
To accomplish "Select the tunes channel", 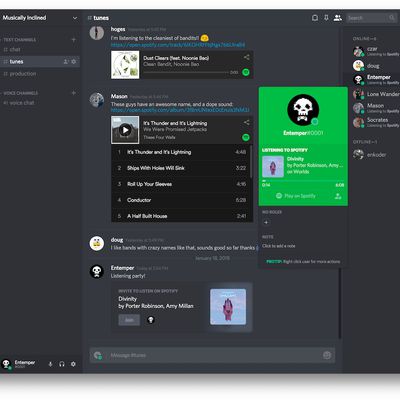I will click(40, 62).
